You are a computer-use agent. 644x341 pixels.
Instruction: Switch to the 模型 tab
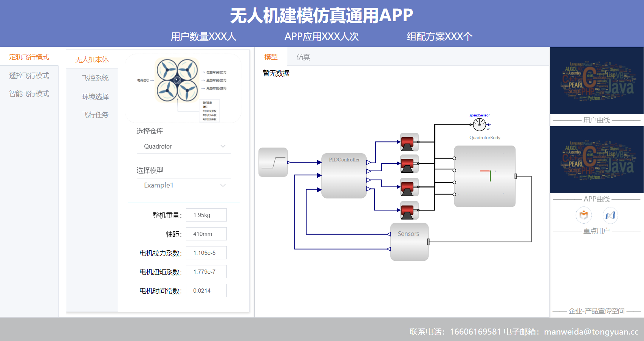coord(271,57)
